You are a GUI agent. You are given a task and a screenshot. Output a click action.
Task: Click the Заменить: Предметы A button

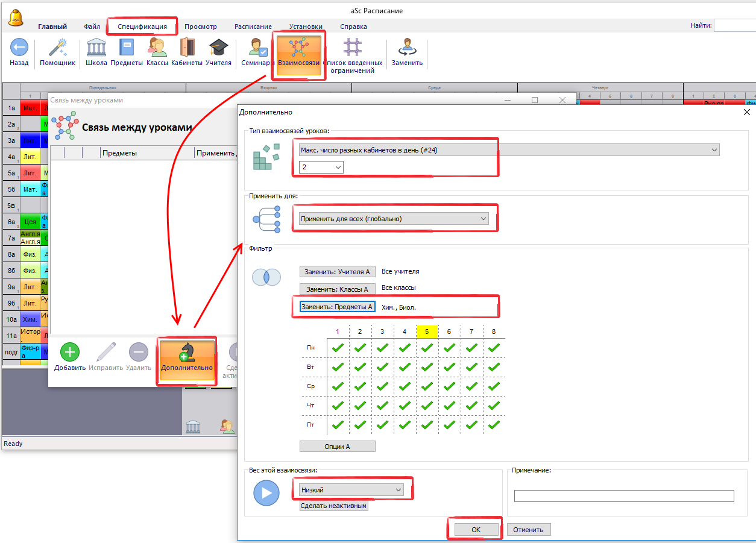tap(338, 307)
